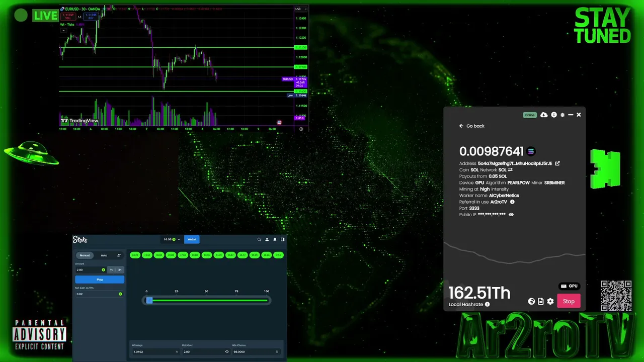This screenshot has width=644, height=362.
Task: Show Local Hashrate info icon
Action: click(x=487, y=304)
